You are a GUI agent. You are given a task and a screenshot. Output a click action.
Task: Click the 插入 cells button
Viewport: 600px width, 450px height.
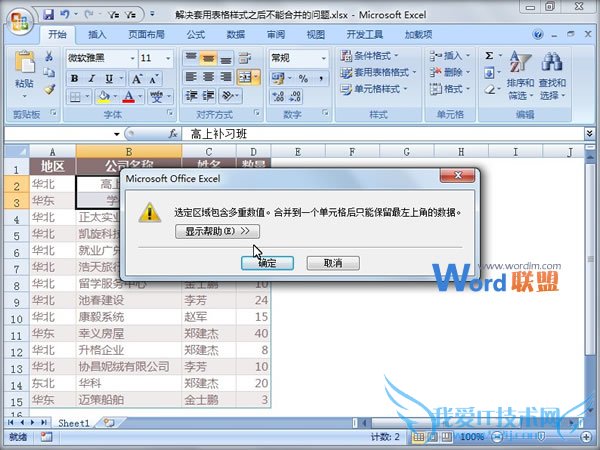click(450, 56)
